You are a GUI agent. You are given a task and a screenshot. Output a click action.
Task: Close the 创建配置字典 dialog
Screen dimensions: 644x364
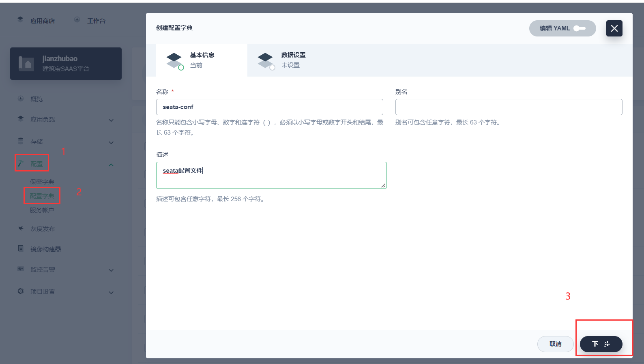614,28
